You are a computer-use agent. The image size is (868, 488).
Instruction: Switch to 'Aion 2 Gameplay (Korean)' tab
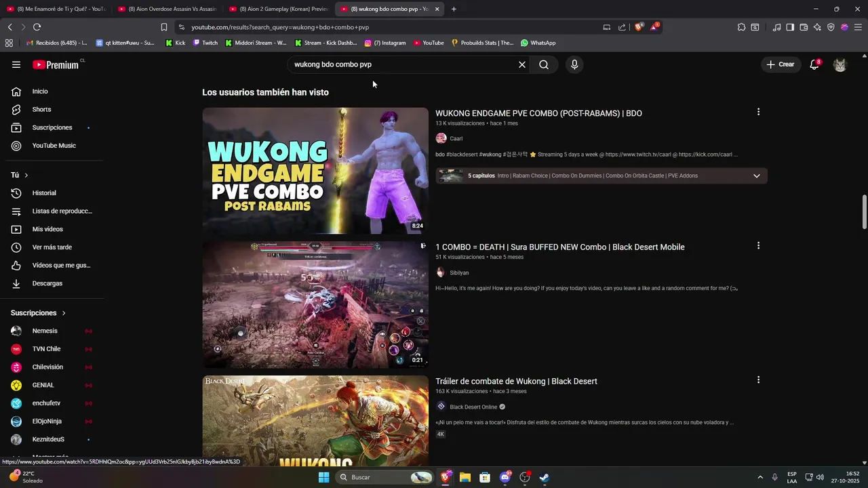coord(278,9)
